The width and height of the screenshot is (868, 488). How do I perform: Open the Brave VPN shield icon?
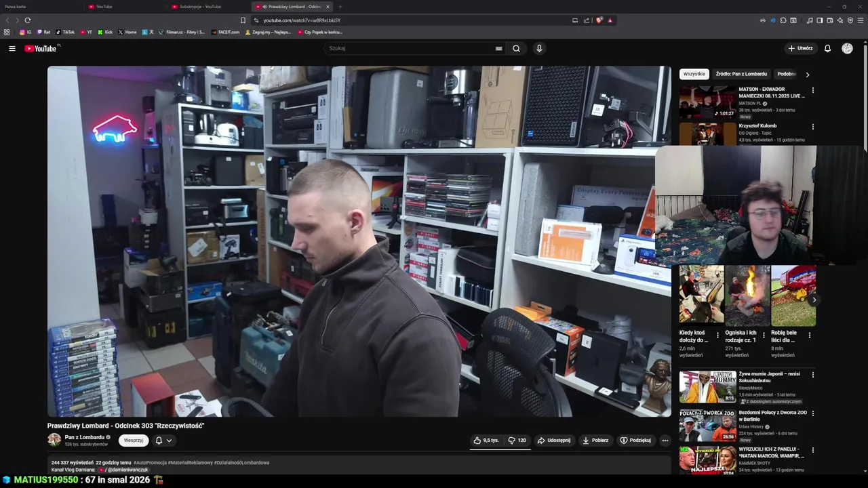[x=850, y=20]
